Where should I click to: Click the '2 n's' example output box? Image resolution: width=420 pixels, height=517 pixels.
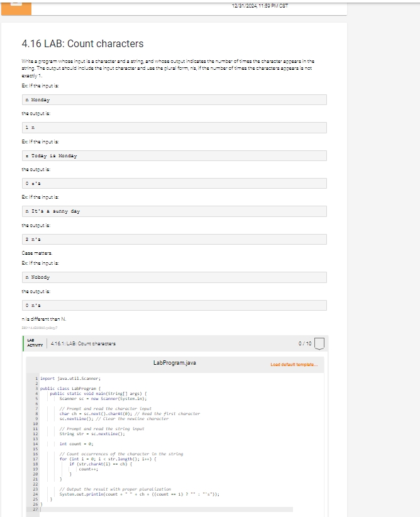(x=174, y=240)
